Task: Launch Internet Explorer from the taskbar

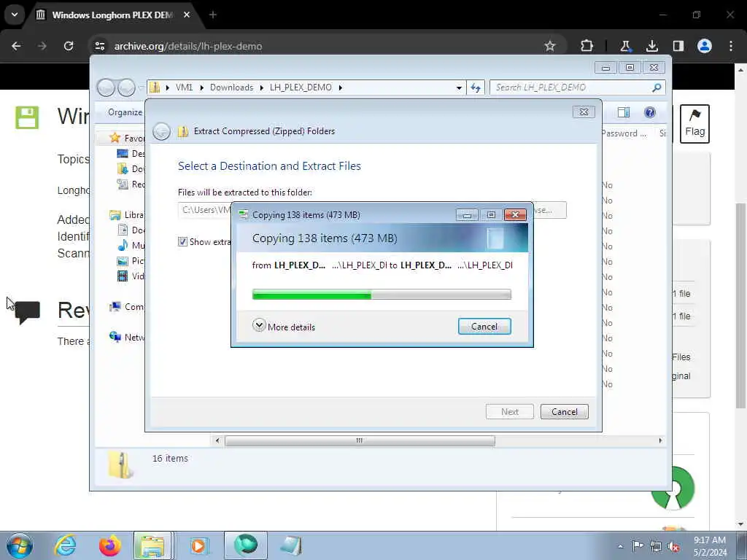Action: click(x=65, y=545)
